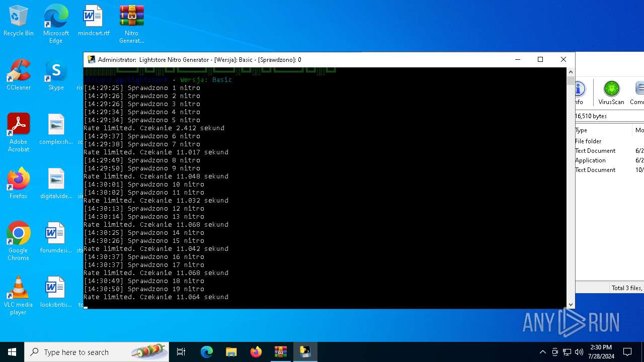Sort by the Type column in WinRAR
Viewport: 644px width, 362px height.
click(603, 130)
